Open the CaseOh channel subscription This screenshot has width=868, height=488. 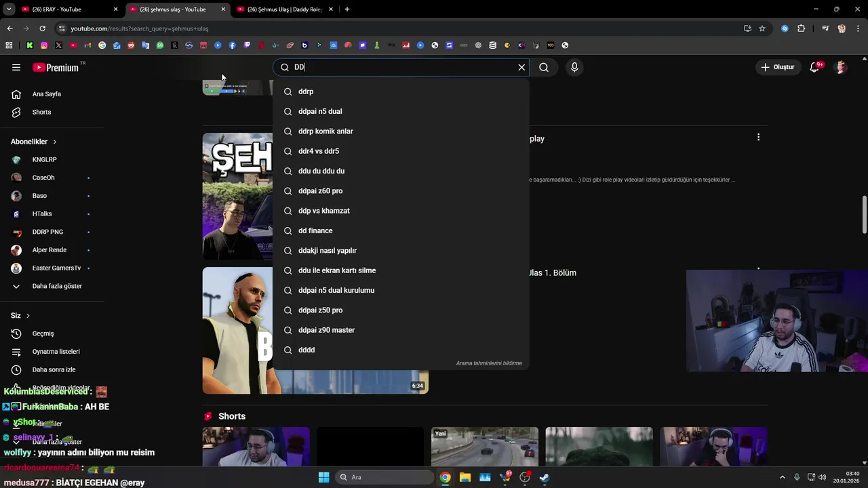pyautogui.click(x=43, y=178)
